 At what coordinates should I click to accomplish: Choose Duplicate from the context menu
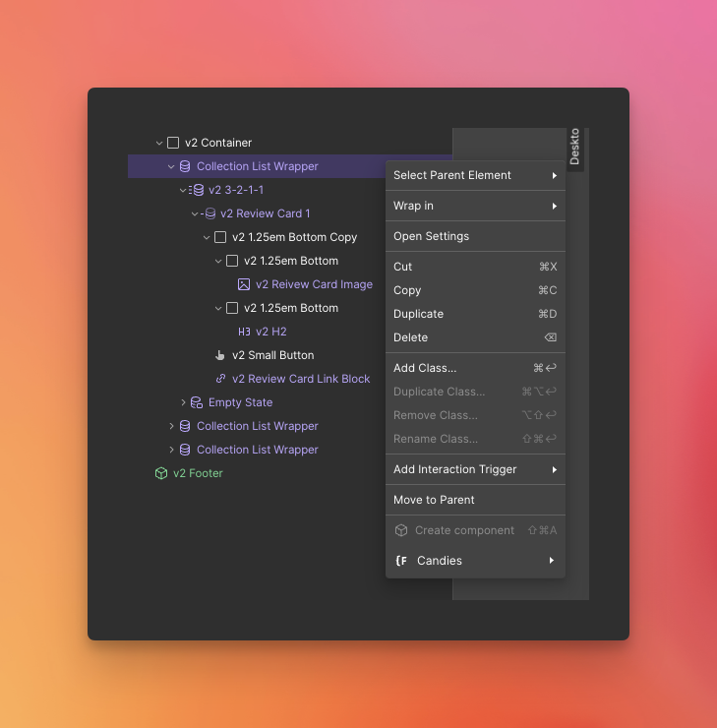[475, 314]
